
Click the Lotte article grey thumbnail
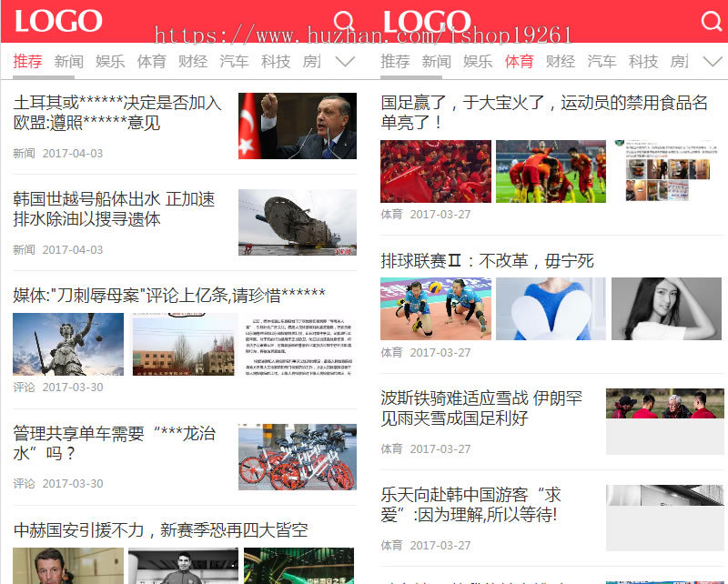(x=665, y=518)
